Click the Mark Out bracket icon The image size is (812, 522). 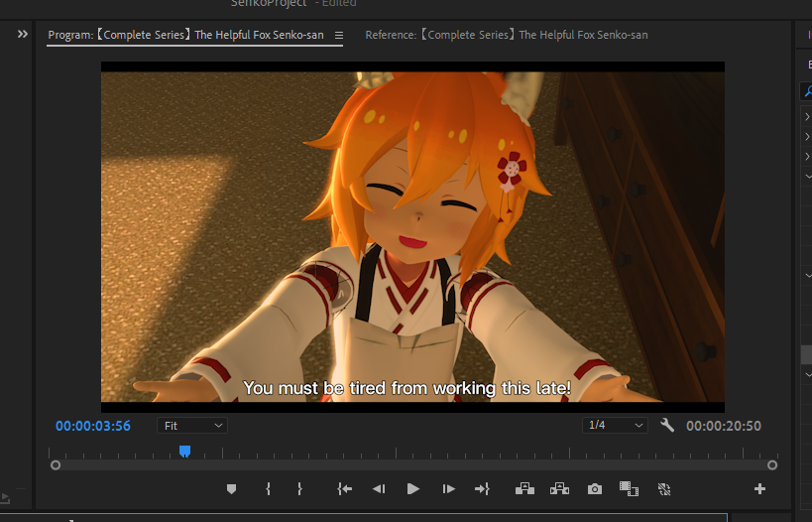click(x=299, y=489)
